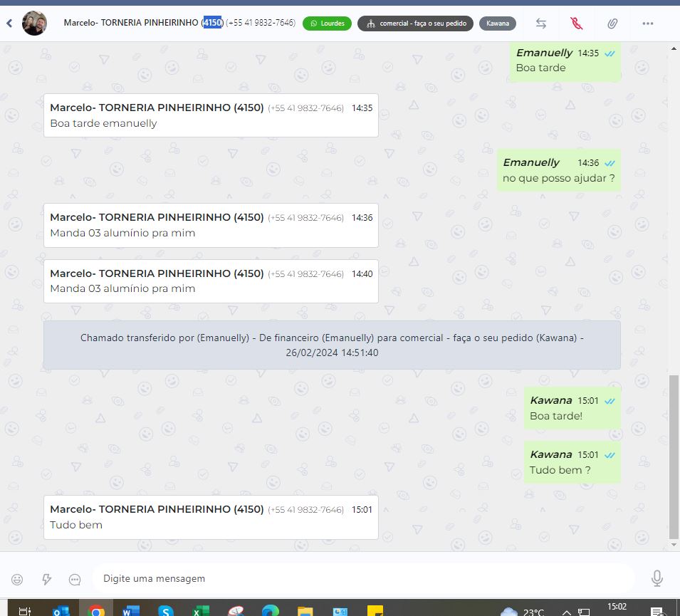Attach a file using the paperclip icon
680x616 pixels.
tap(612, 24)
